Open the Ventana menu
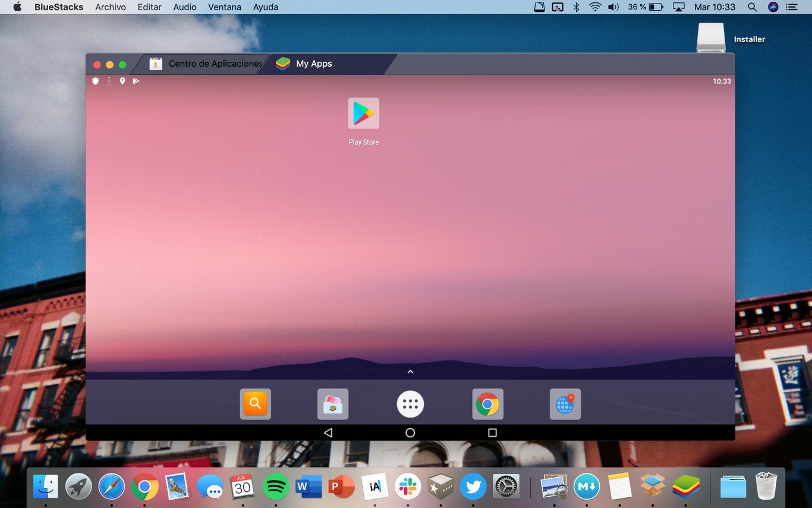Image resolution: width=812 pixels, height=508 pixels. pyautogui.click(x=225, y=7)
